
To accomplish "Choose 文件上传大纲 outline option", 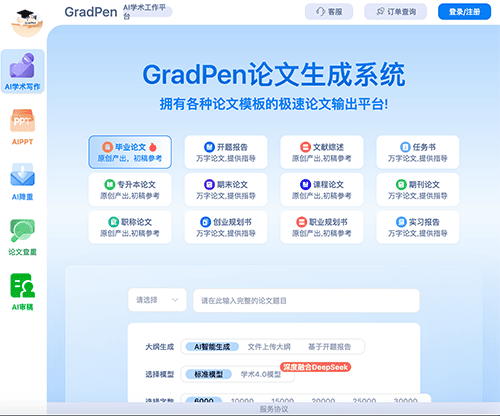I will tap(269, 347).
